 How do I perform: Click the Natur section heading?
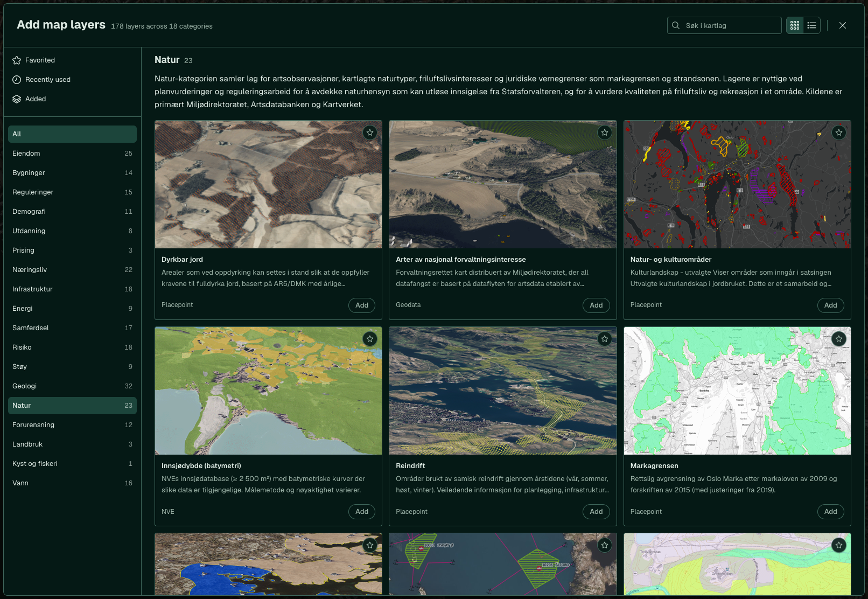[x=167, y=60]
